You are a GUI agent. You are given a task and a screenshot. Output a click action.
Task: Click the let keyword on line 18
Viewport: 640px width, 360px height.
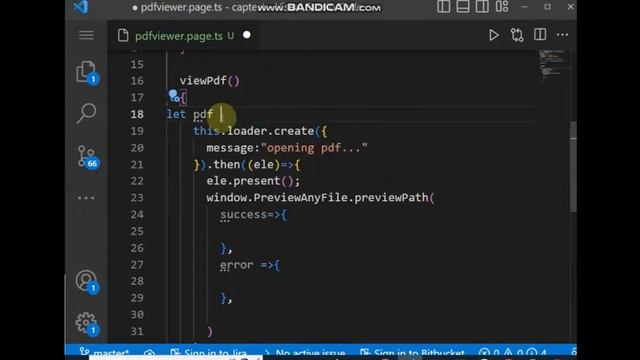click(176, 114)
